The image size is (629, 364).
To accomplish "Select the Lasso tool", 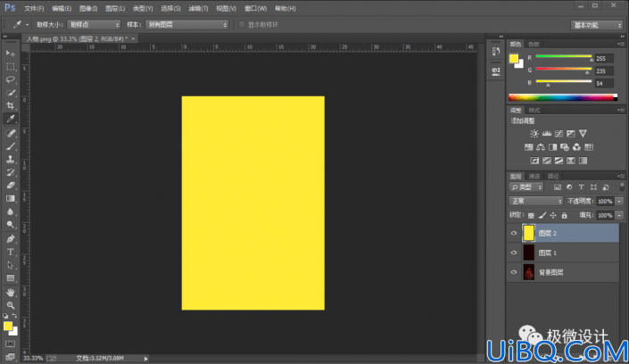I will pyautogui.click(x=11, y=79).
